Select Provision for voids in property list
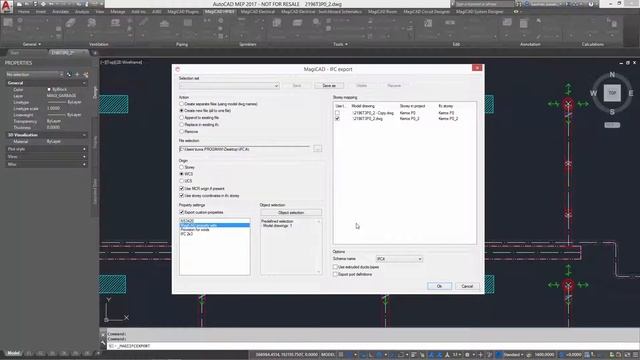Viewport: 640px width, 360px height. pyautogui.click(x=195, y=230)
